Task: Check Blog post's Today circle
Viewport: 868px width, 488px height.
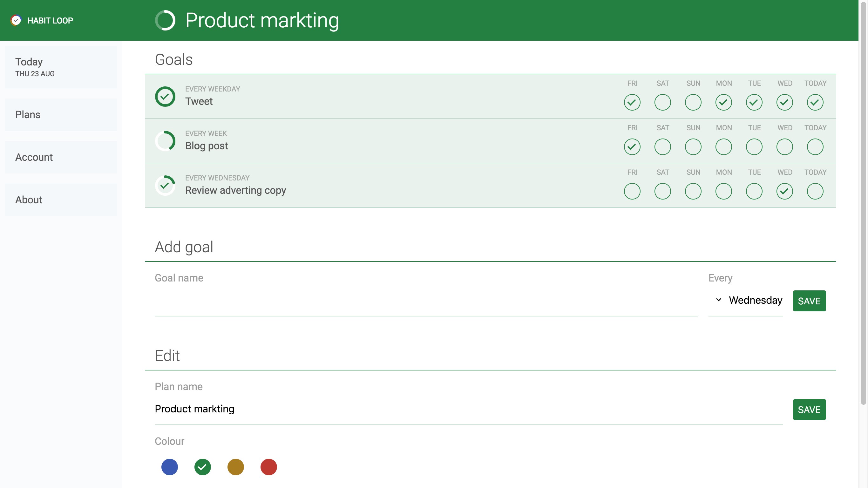Action: [815, 147]
